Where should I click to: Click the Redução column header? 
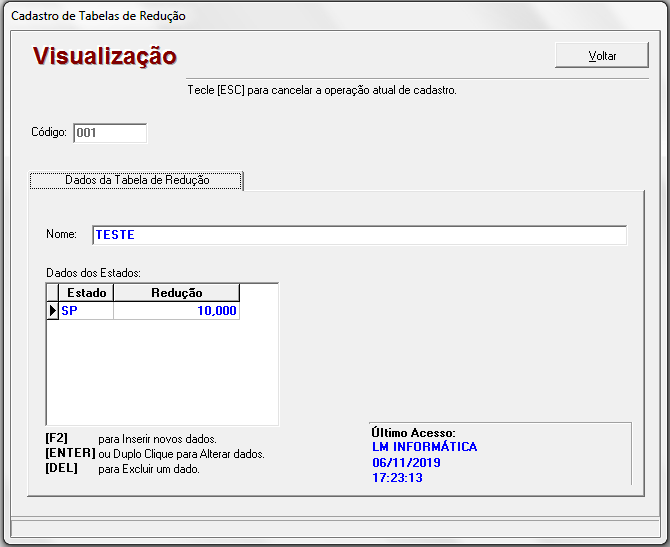click(x=176, y=293)
